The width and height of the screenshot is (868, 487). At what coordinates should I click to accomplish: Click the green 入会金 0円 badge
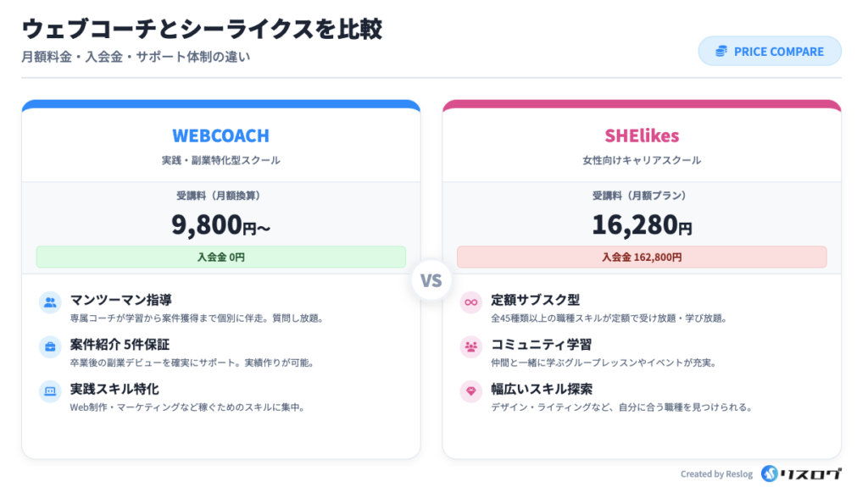[220, 257]
